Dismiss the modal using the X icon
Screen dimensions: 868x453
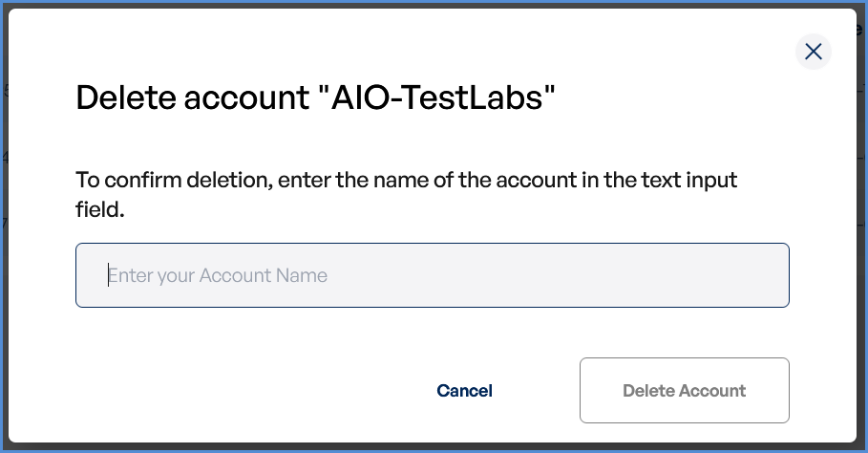click(813, 52)
